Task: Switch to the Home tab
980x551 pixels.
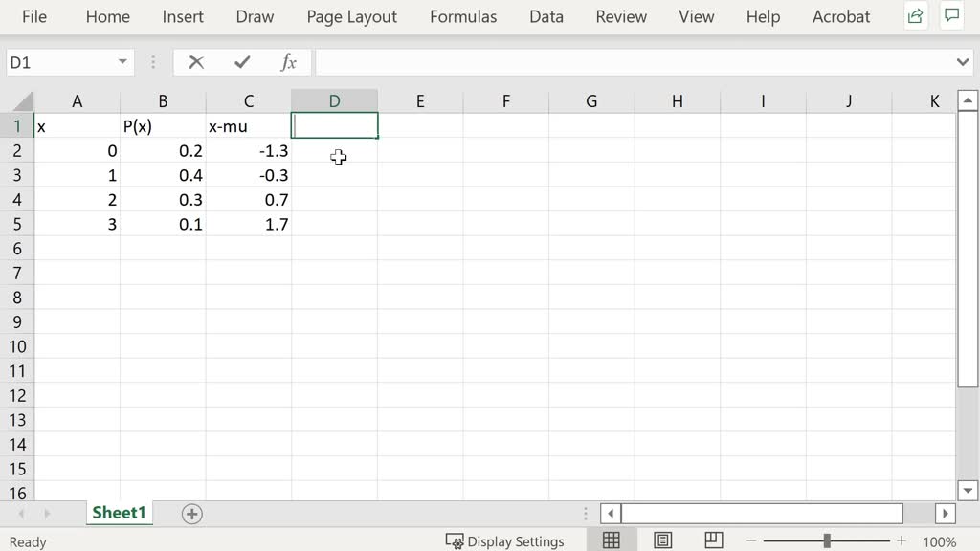Action: (x=107, y=17)
